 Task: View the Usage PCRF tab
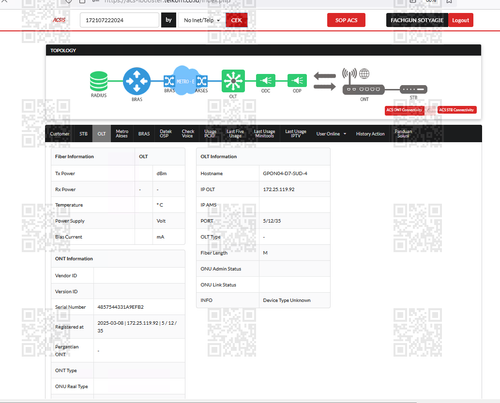[x=210, y=134]
